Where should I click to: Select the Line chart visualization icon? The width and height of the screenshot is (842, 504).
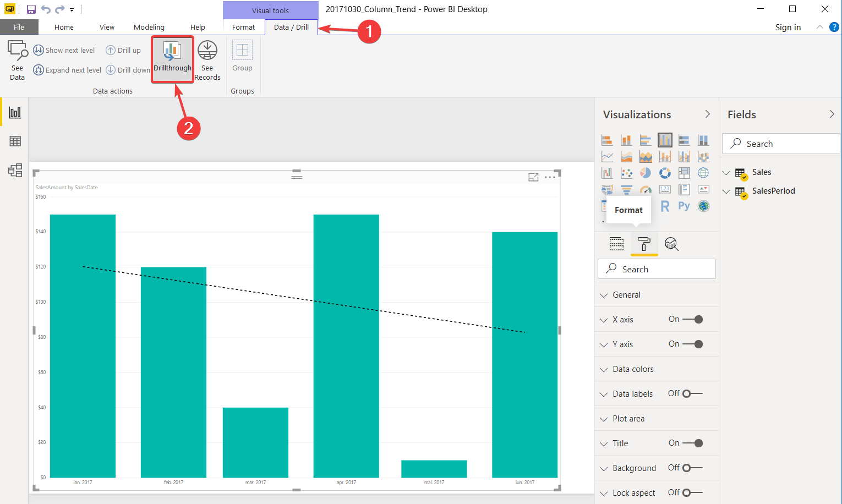click(607, 156)
